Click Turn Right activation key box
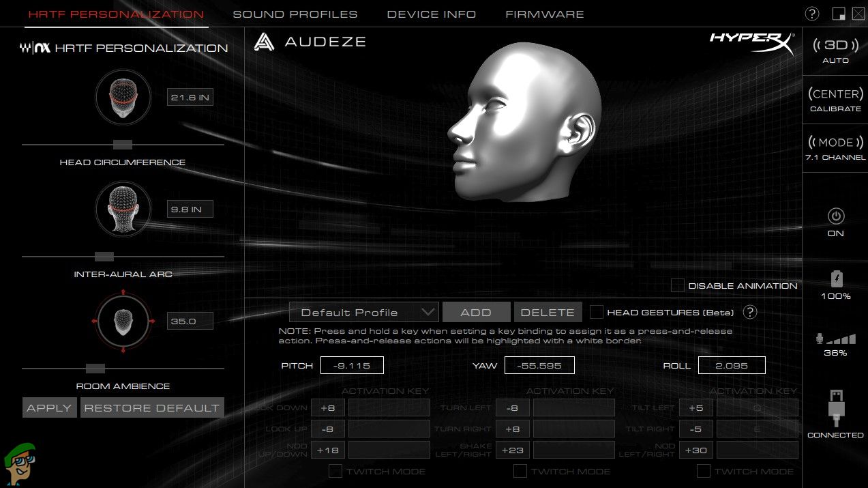The width and height of the screenshot is (868, 488). (x=574, y=429)
